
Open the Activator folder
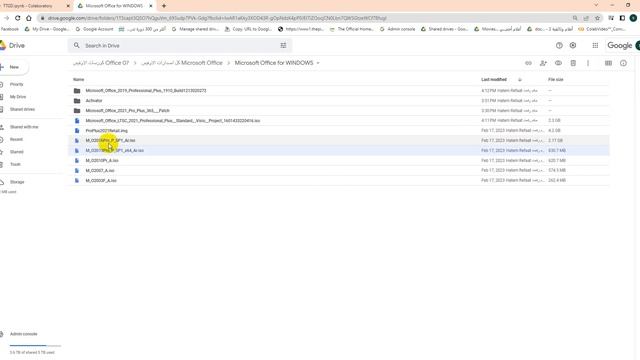(x=339, y=100)
